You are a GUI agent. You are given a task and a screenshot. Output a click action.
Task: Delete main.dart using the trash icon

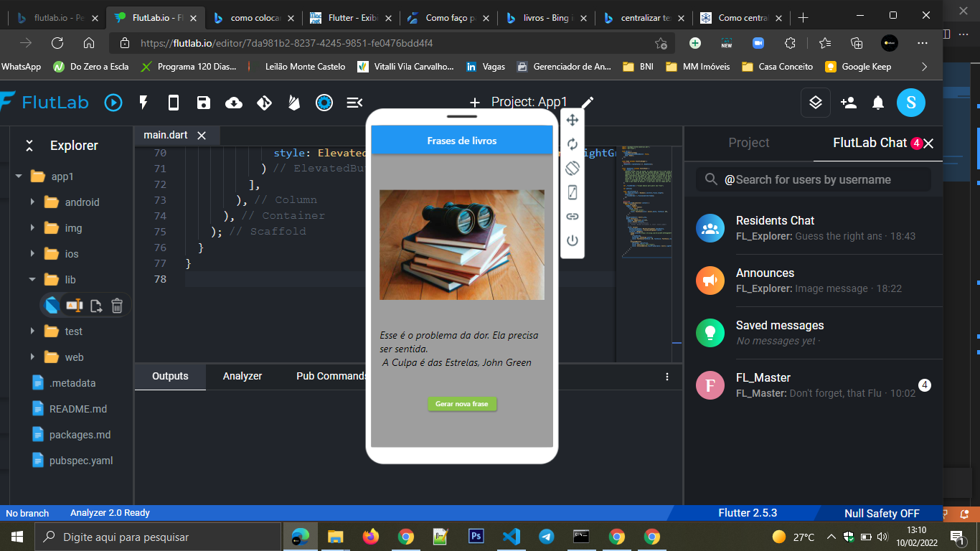point(117,305)
